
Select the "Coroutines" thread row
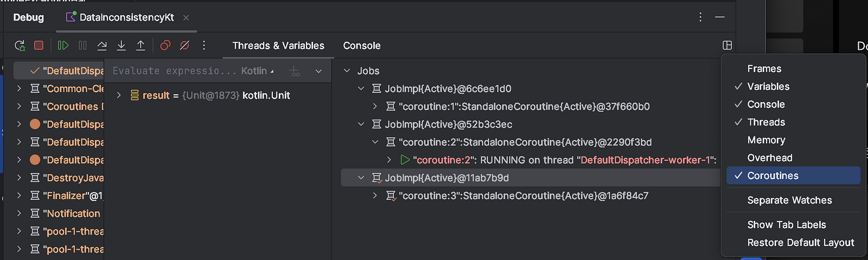pos(59,107)
